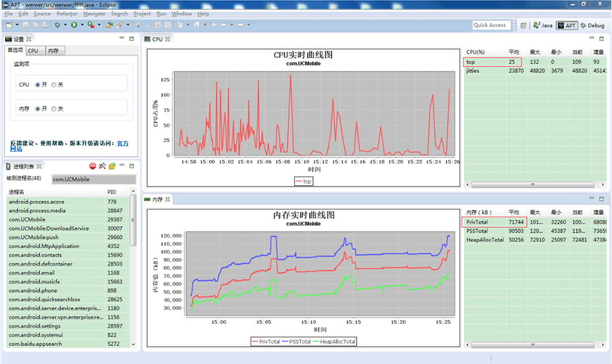Select the HeapAllocTotal row in memory table
This screenshot has height=364, width=612.
[x=535, y=240]
